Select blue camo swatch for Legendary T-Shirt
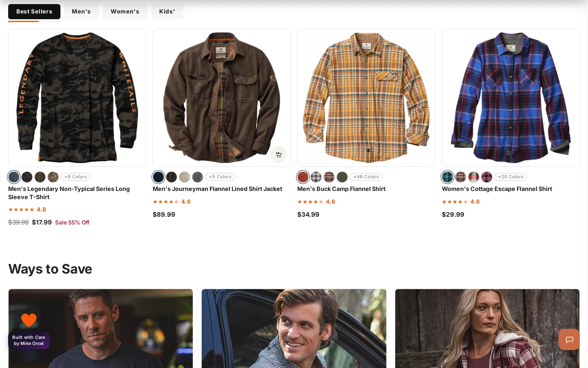This screenshot has width=588, height=368. tap(14, 177)
